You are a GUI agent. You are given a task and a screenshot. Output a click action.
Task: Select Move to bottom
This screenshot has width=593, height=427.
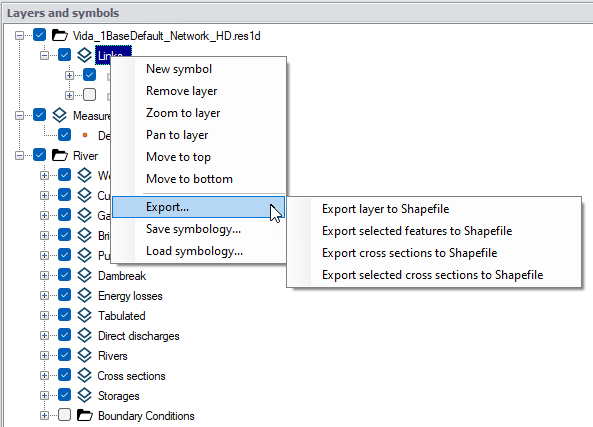point(199,179)
